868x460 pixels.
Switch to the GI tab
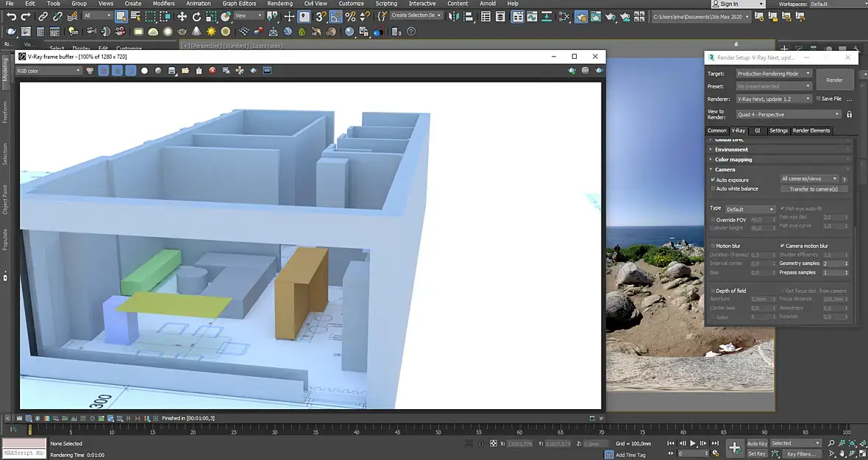757,130
